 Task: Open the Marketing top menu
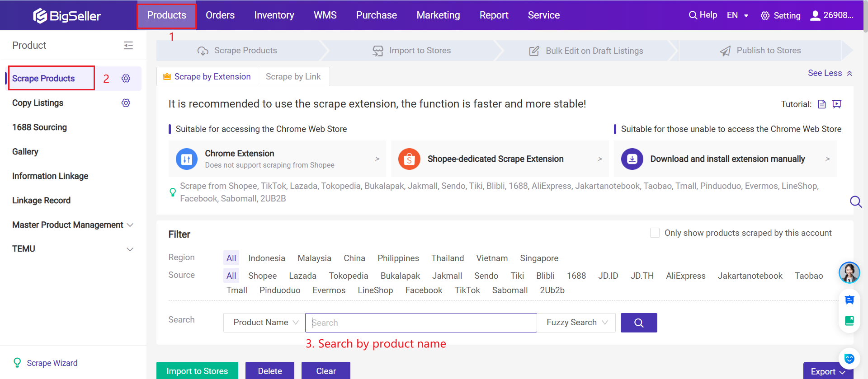click(x=438, y=15)
